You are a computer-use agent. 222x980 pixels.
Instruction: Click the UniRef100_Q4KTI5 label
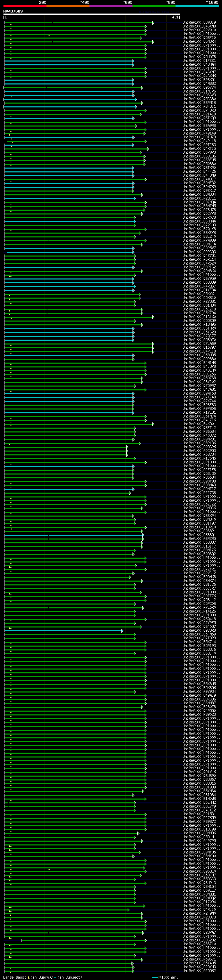(x=199, y=149)
